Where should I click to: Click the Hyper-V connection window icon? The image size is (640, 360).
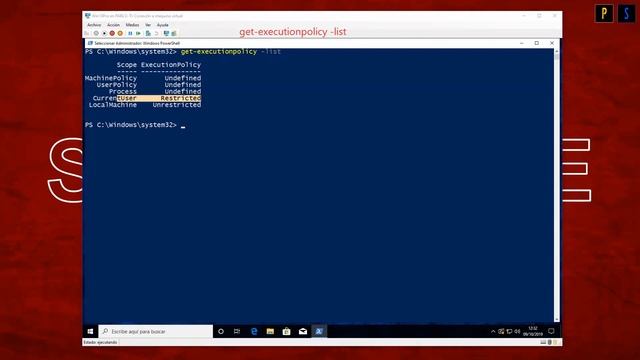(x=87, y=16)
